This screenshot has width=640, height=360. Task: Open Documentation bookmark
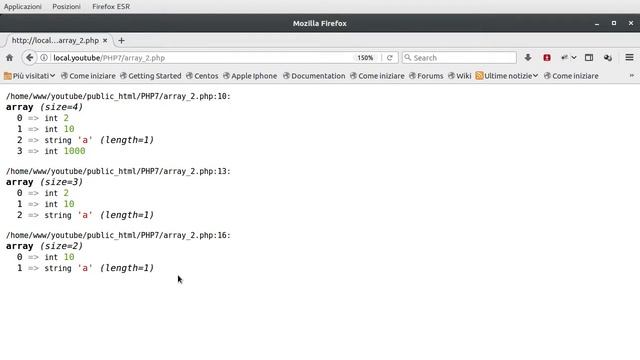click(x=314, y=76)
